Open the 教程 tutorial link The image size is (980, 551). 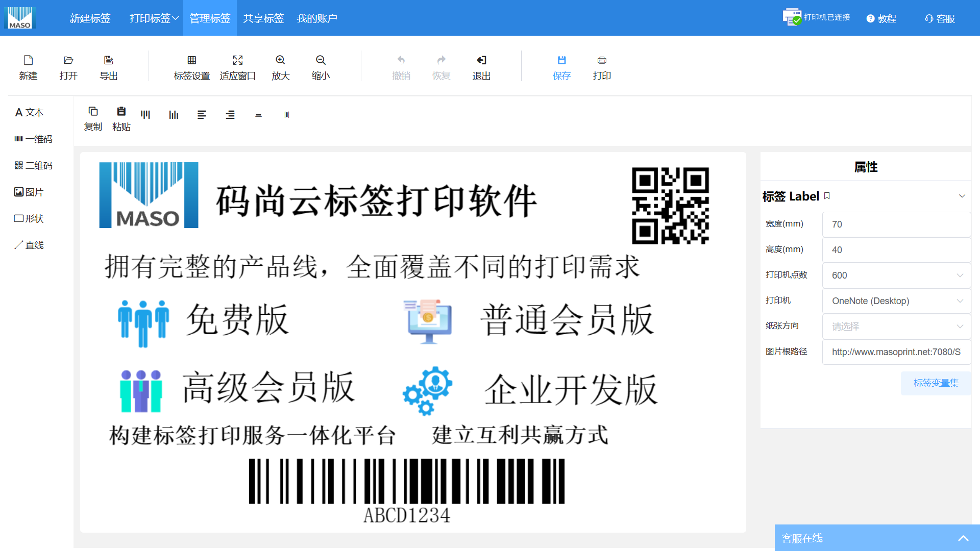pos(881,18)
